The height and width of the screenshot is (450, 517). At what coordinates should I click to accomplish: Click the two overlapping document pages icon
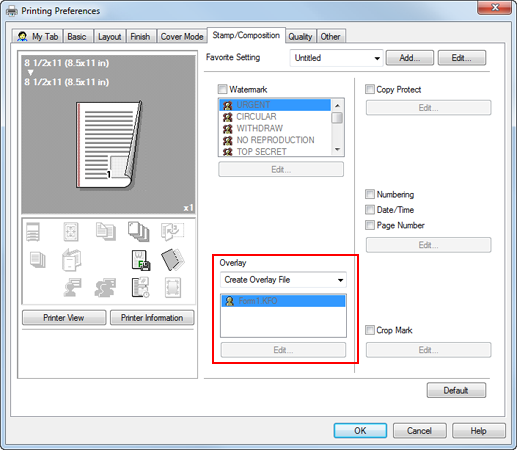coord(106,231)
